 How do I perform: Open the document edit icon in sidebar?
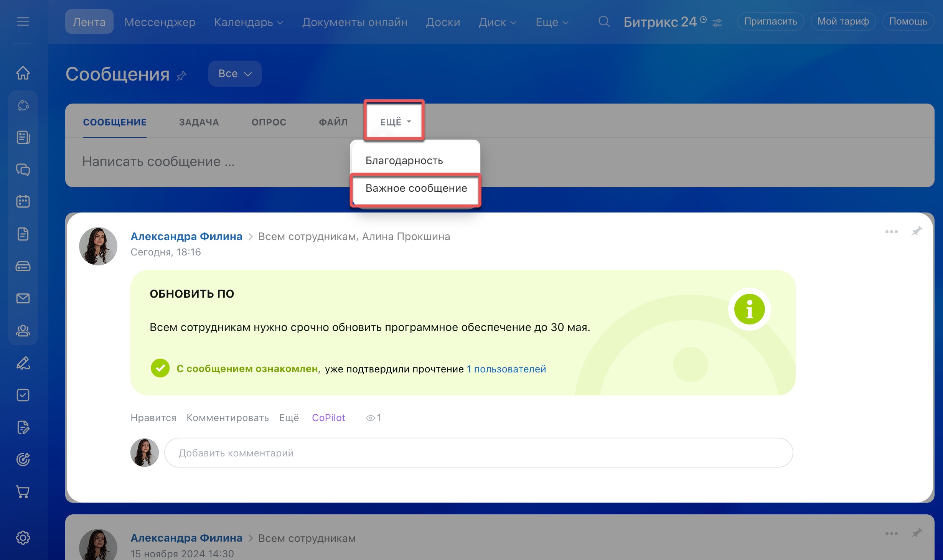tap(23, 427)
